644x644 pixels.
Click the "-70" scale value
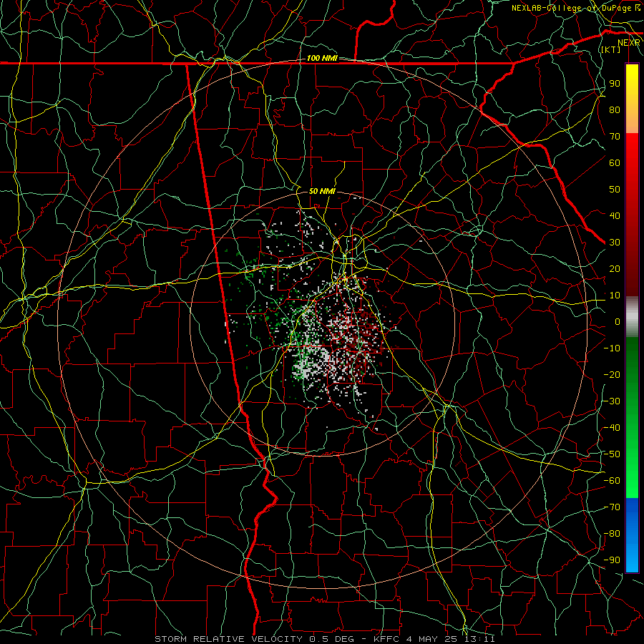612,507
